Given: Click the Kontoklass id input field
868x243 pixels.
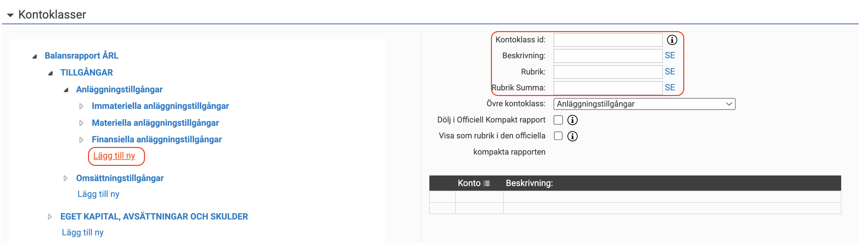Looking at the screenshot, I should [608, 40].
